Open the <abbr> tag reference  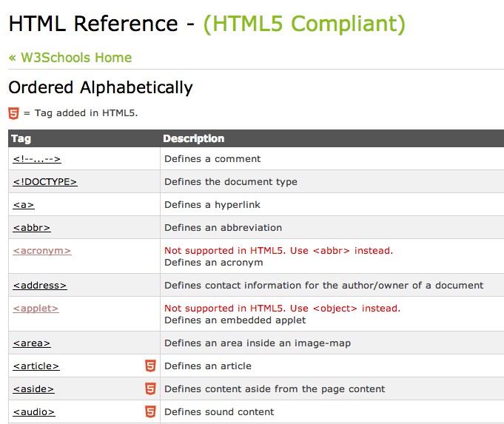tap(32, 228)
